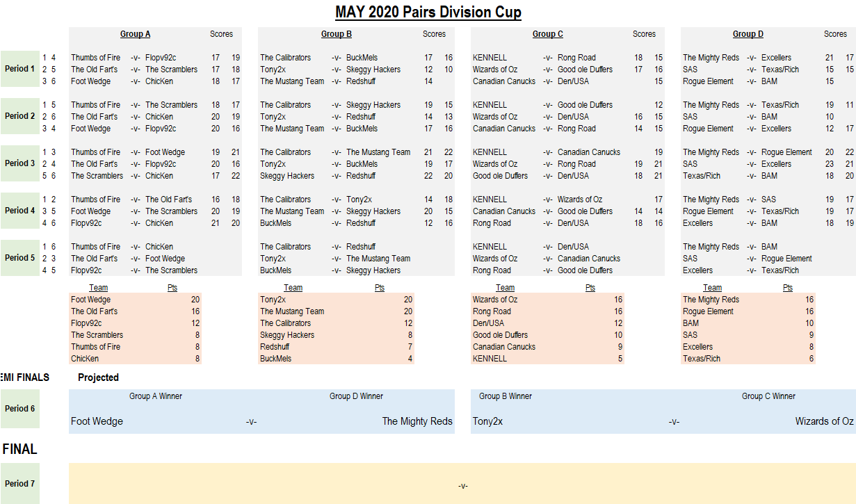Viewport: 856px width, 504px height.
Task: Click the Group D Winner label
Action: coord(356,396)
